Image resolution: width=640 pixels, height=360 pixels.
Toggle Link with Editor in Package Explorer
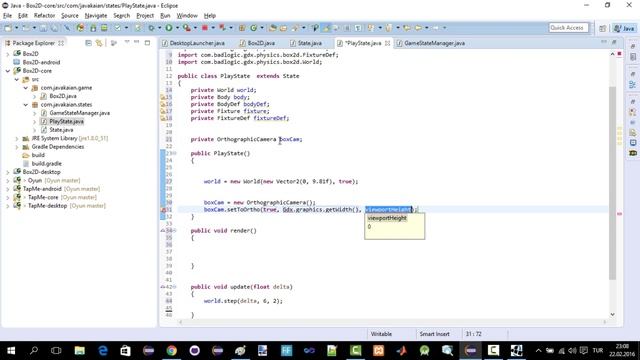click(x=99, y=43)
